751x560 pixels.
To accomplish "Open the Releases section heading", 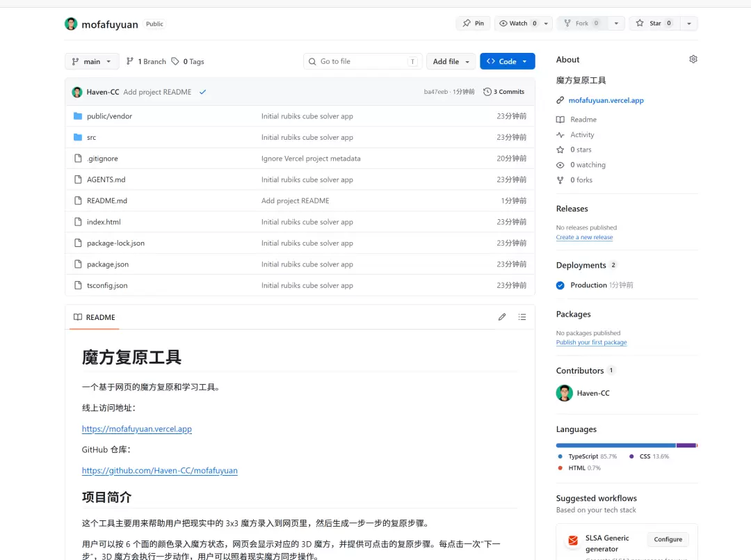I will pyautogui.click(x=572, y=209).
